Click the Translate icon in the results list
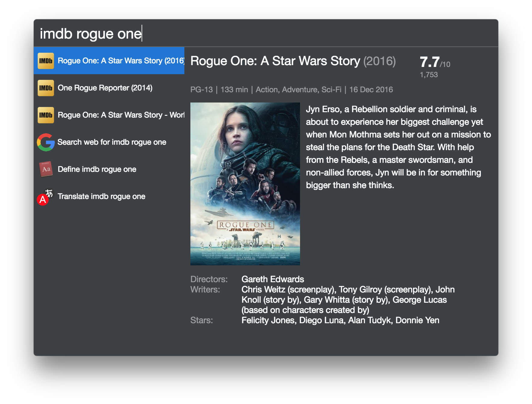This screenshot has width=532, height=404. coord(45,197)
